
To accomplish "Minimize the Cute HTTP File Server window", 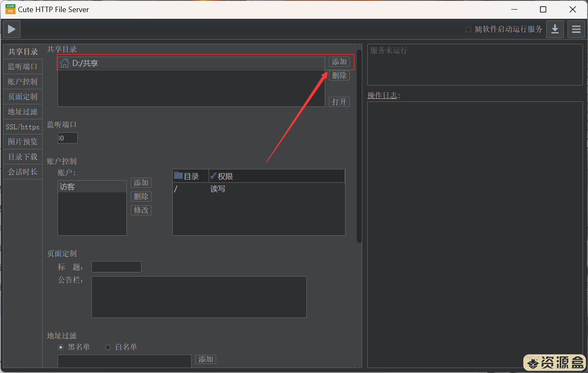I will coord(515,9).
